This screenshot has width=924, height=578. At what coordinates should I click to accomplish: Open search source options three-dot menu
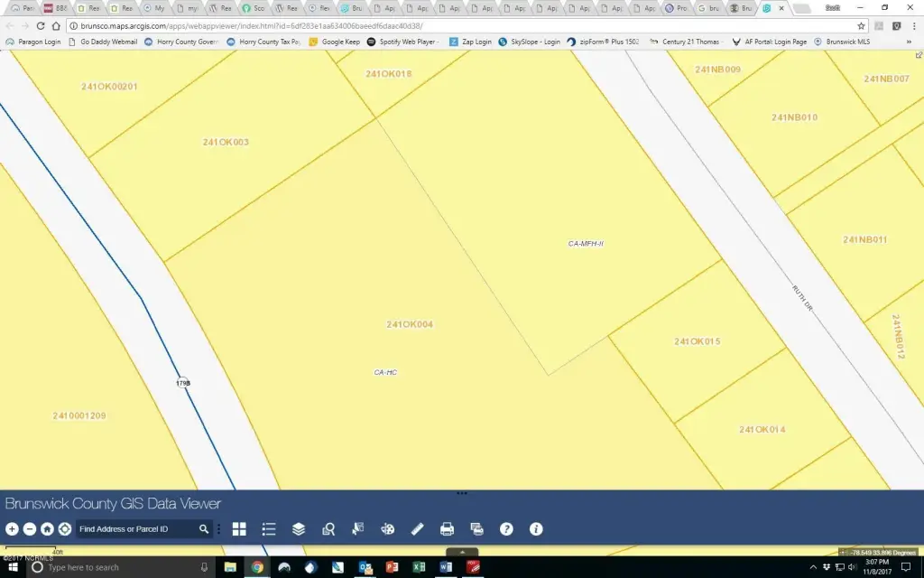pyautogui.click(x=218, y=529)
